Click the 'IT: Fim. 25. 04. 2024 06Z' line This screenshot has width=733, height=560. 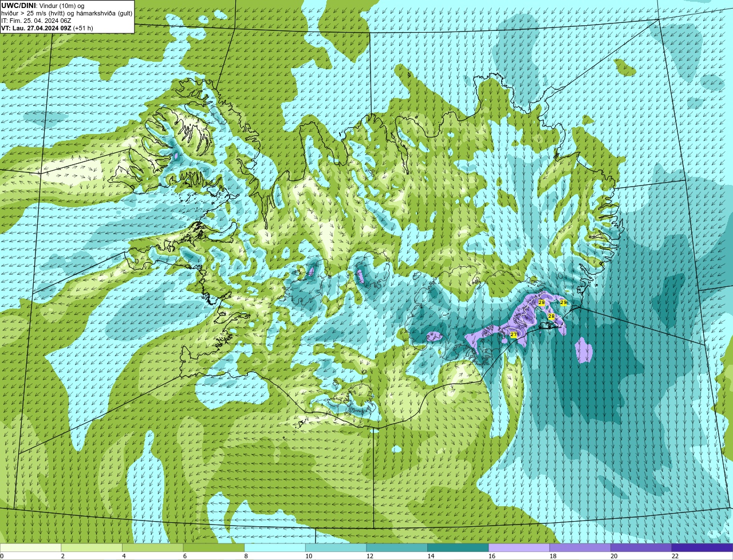(36, 21)
